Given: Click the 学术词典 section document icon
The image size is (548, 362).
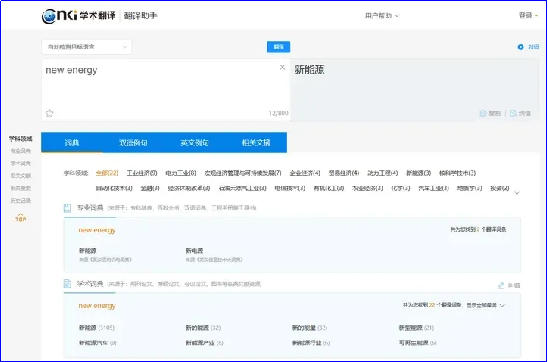Looking at the screenshot, I should point(67,284).
